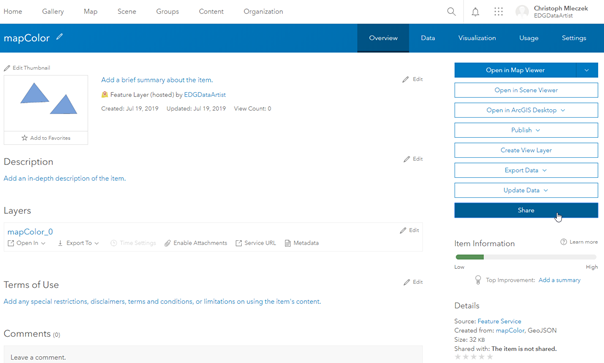Open Organization in top navigation

point(263,12)
